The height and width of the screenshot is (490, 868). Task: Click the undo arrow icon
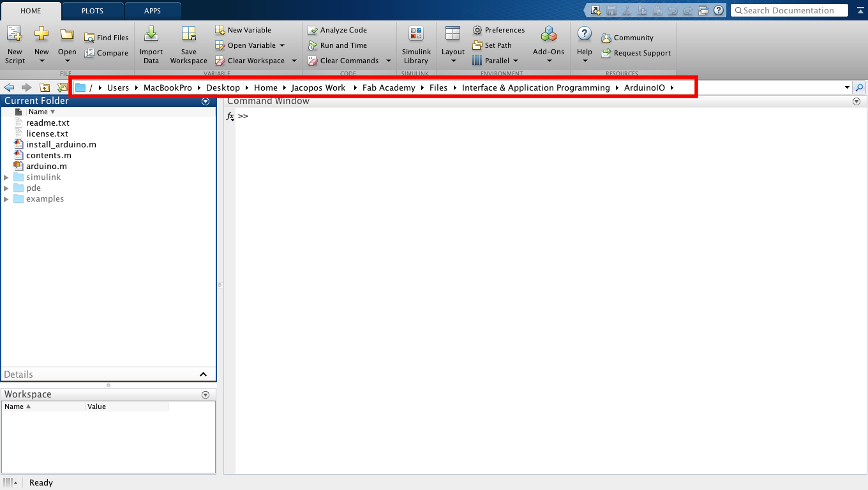(672, 10)
